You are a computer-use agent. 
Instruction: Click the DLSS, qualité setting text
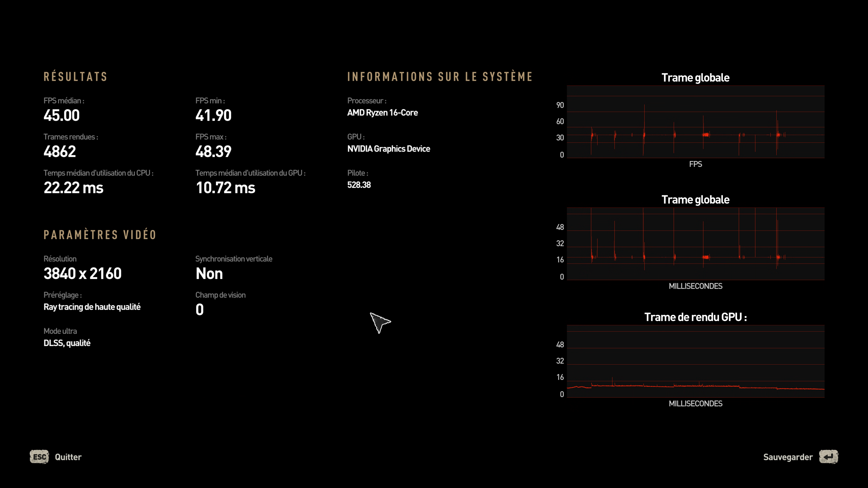[67, 343]
